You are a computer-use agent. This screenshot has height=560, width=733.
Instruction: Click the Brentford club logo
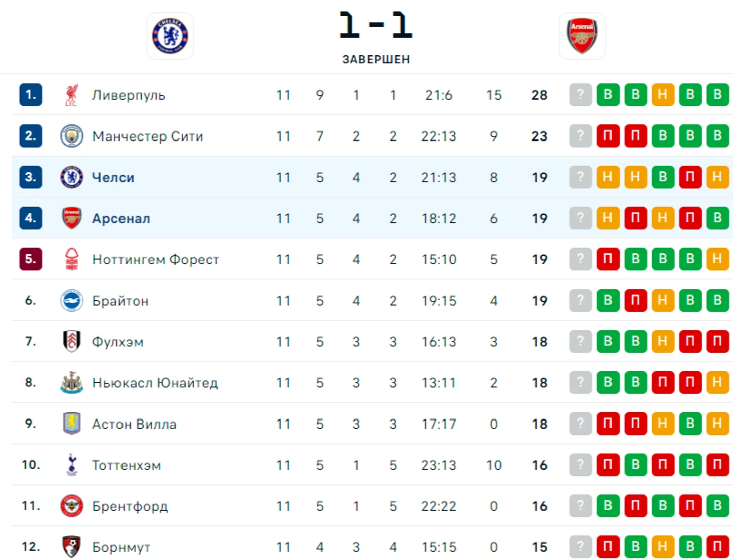click(x=71, y=506)
